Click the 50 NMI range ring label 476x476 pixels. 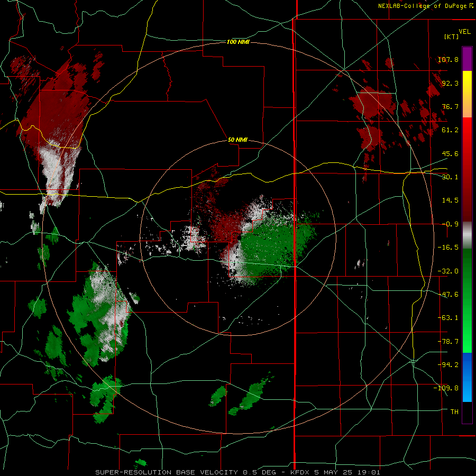pos(237,140)
